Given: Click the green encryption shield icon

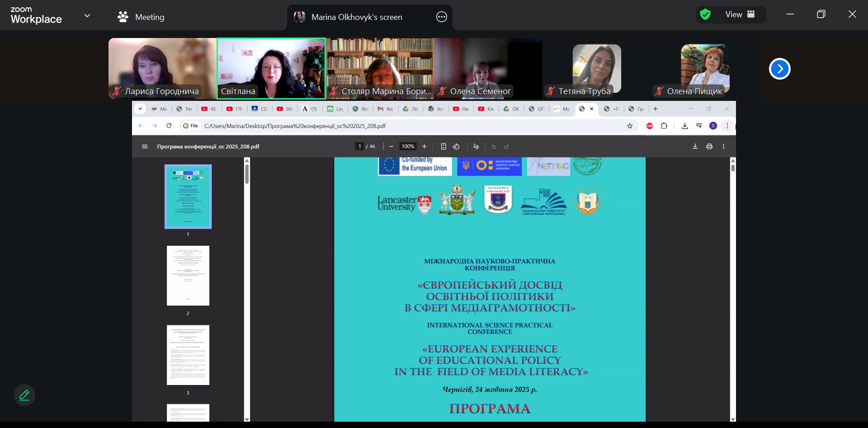Looking at the screenshot, I should pos(705,14).
